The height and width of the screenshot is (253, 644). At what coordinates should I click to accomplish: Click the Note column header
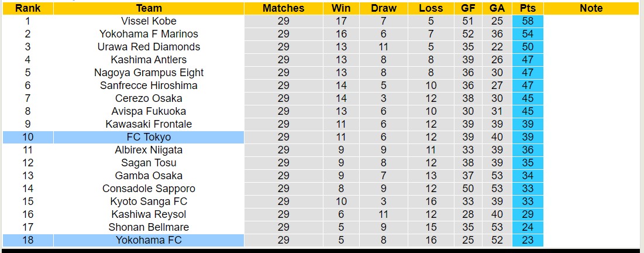pos(591,8)
